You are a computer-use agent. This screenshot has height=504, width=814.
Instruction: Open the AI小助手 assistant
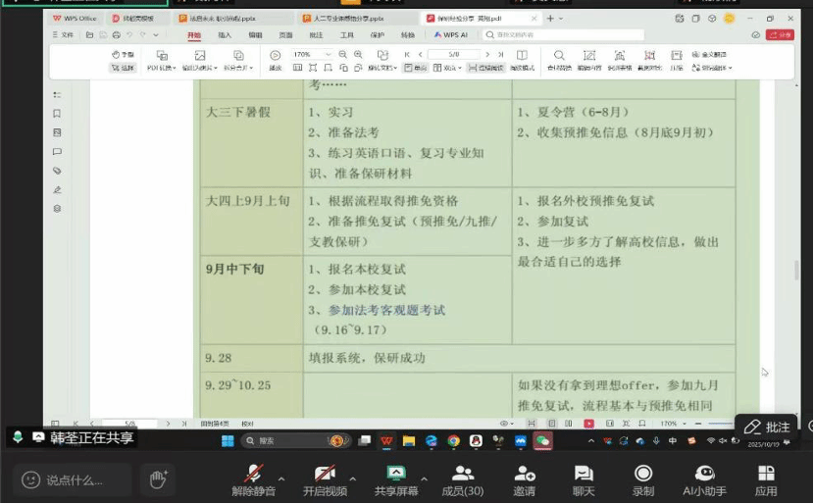pos(704,480)
